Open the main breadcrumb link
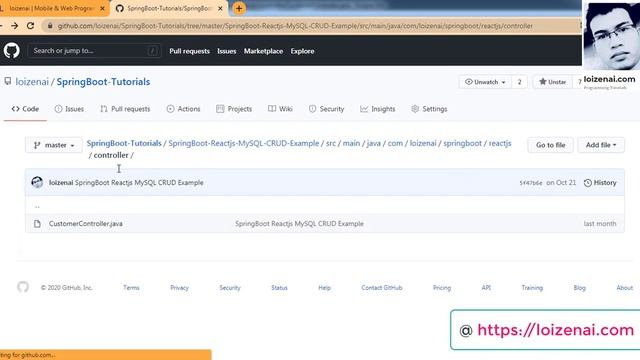The width and height of the screenshot is (640, 360). tap(351, 143)
